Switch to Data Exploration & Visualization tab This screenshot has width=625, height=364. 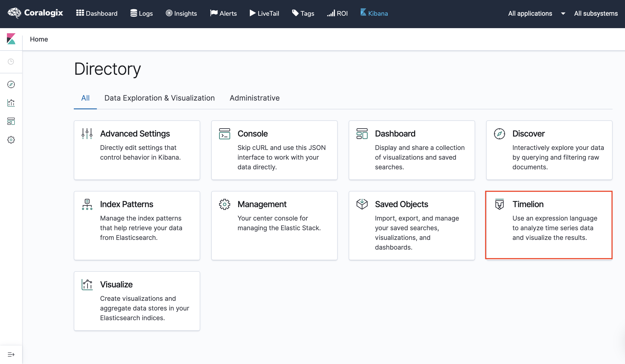[159, 98]
